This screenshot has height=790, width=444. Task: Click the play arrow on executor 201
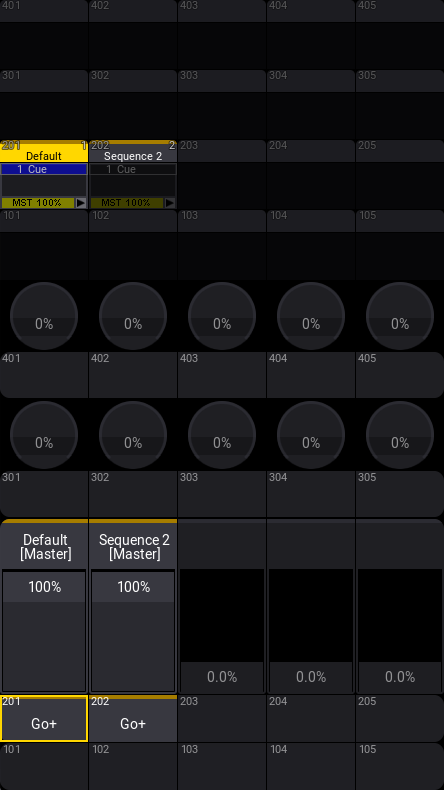click(81, 203)
